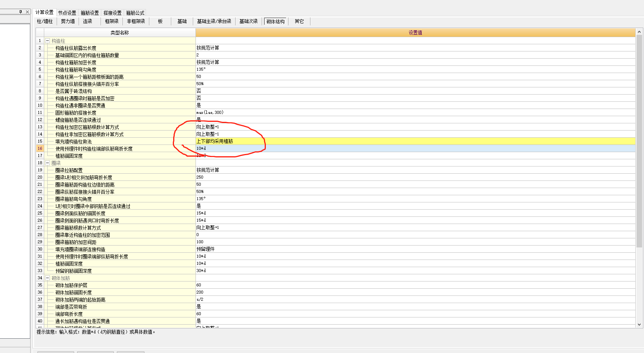The image size is (644, 353).
Task: Select row 构造柱箍筋加密长度
Action: pos(76,62)
